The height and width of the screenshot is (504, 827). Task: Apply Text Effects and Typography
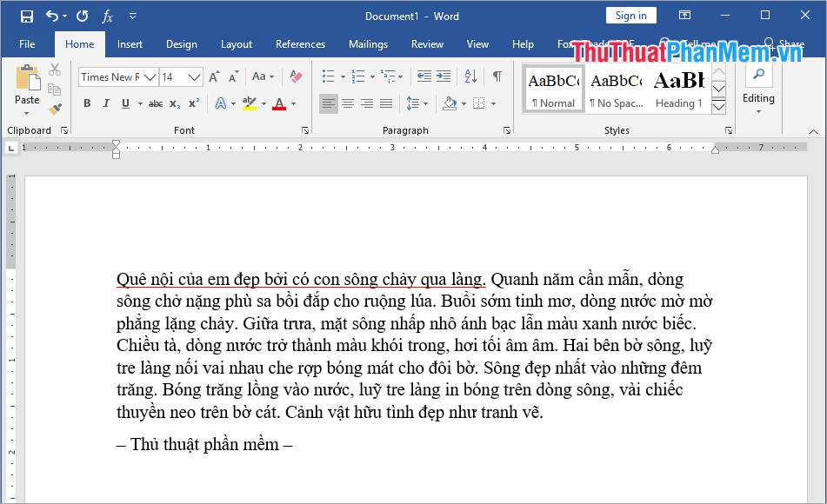coord(221,103)
